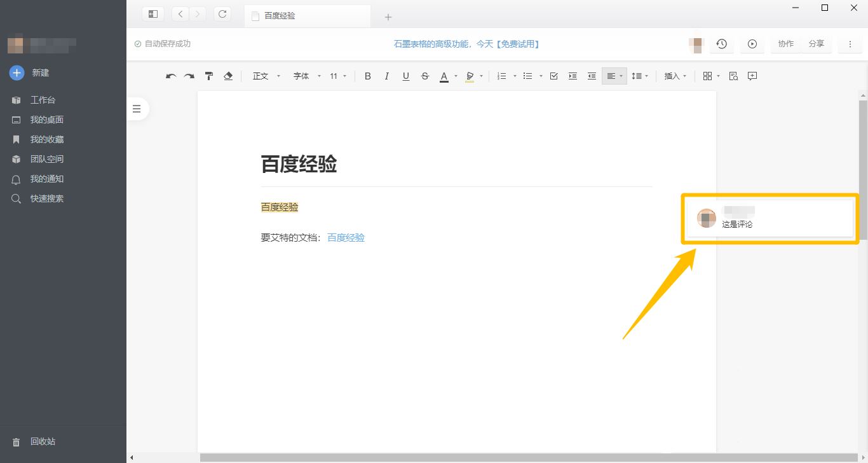Click the 协作 collaborate button
Viewport: 868px width, 463px height.
(x=786, y=44)
